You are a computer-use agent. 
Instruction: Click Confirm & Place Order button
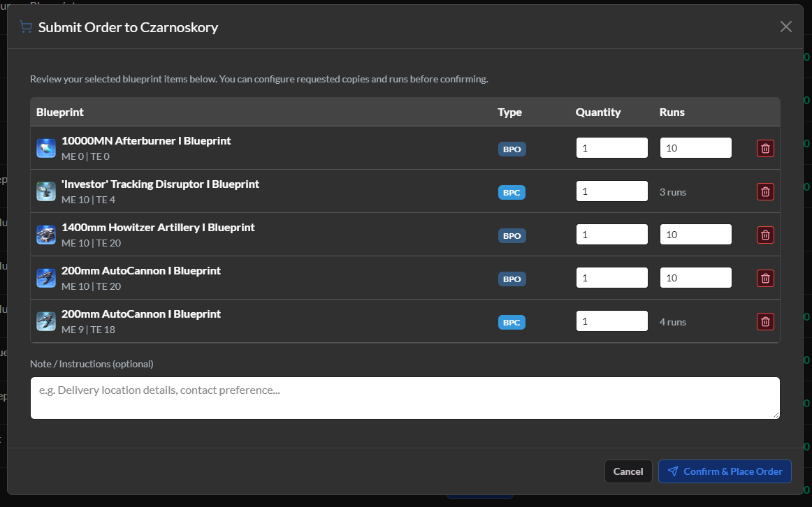(x=725, y=471)
